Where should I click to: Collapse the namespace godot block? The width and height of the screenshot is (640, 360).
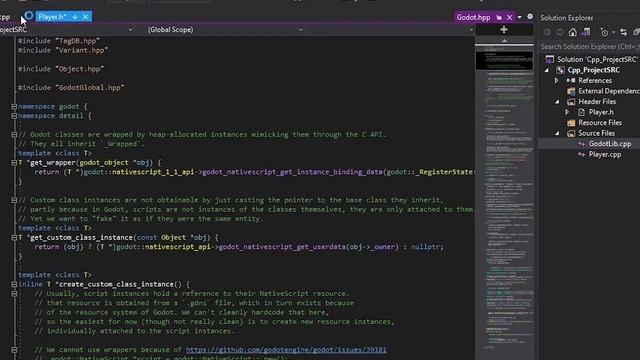[14, 107]
